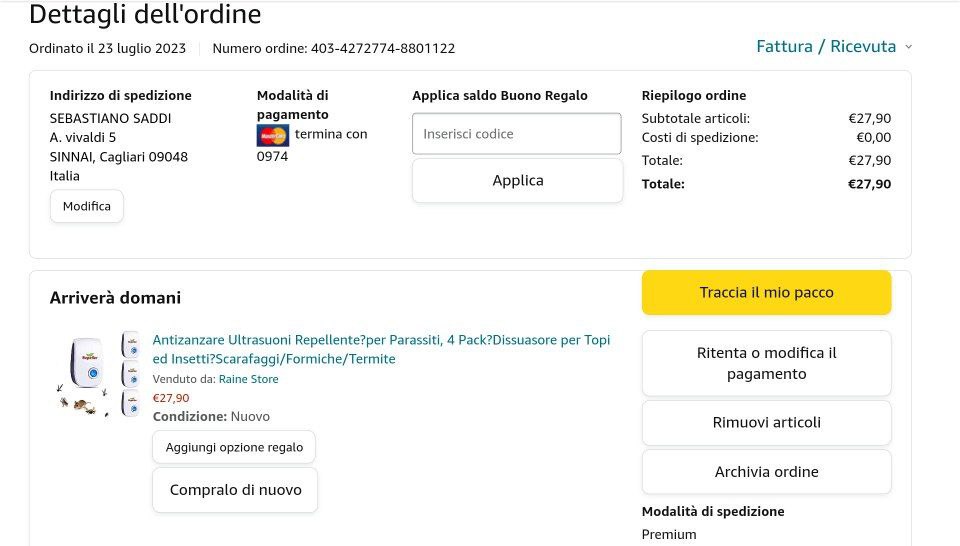Click the chevron arrow beside Fattura / Ricevuta
960x546 pixels.
pyautogui.click(x=908, y=47)
